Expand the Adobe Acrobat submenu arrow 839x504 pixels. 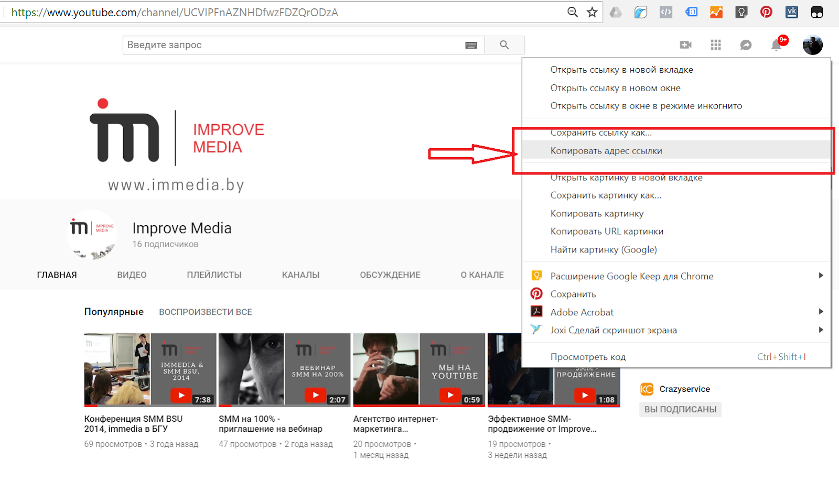pos(821,312)
